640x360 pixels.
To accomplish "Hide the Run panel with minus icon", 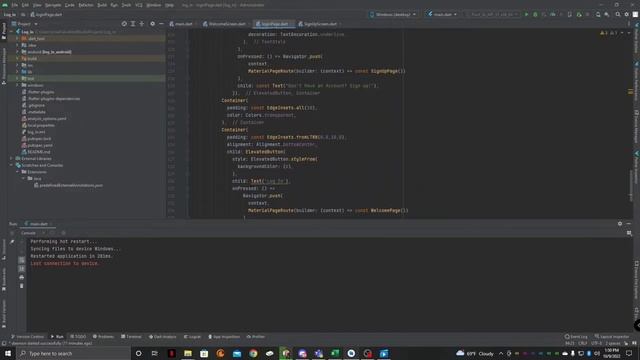I will tap(629, 224).
